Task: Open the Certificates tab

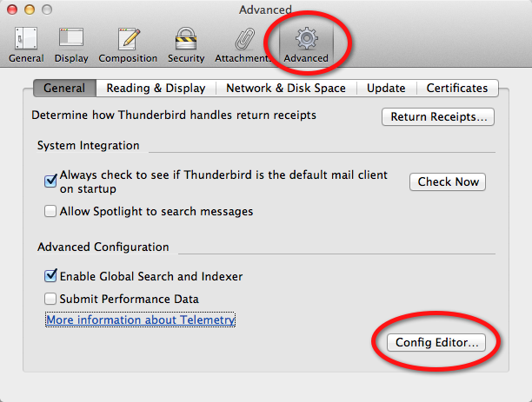Action: 457,89
